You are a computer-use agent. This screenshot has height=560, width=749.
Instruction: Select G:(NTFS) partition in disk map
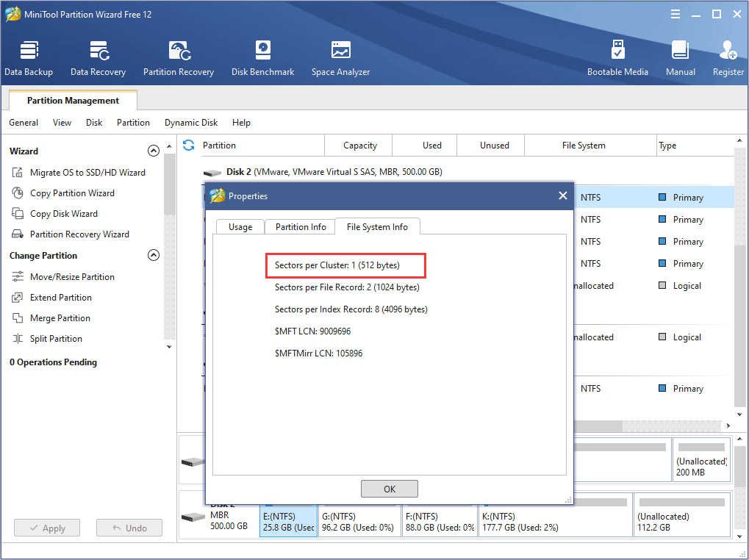359,520
